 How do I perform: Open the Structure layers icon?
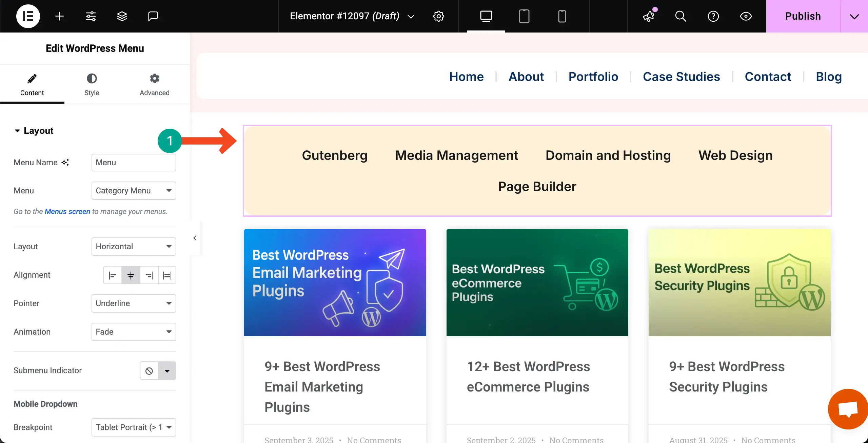122,16
